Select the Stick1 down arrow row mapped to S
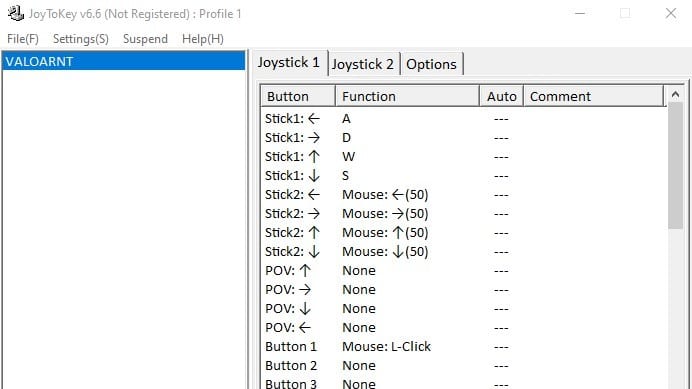The image size is (692, 389). [x=463, y=176]
